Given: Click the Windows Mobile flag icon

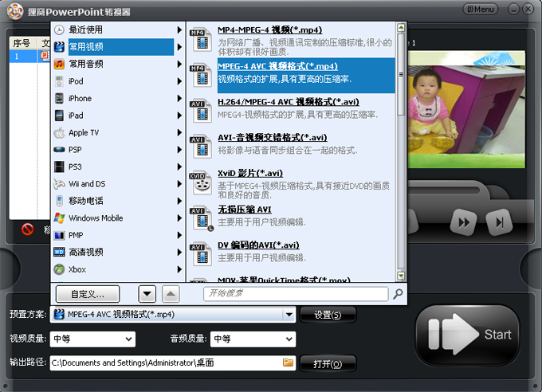Looking at the screenshot, I should 60,218.
